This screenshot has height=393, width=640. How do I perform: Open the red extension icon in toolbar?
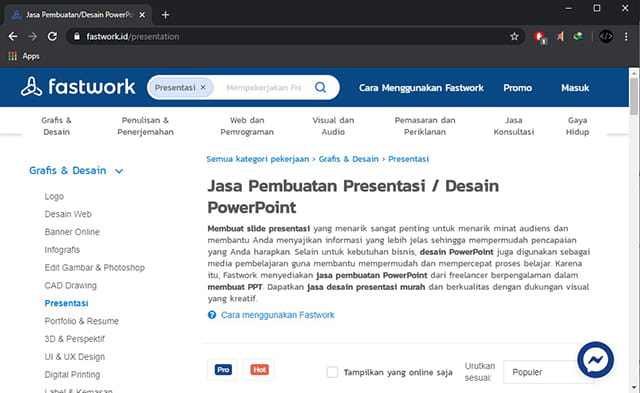click(540, 37)
